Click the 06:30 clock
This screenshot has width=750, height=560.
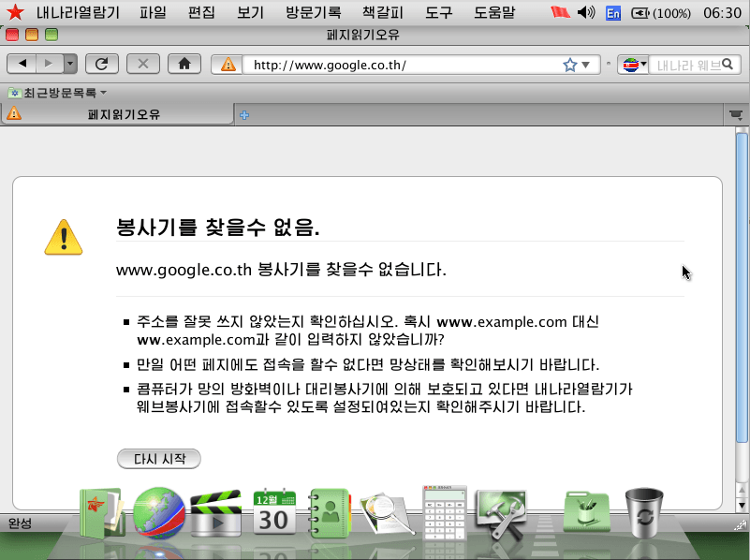722,13
